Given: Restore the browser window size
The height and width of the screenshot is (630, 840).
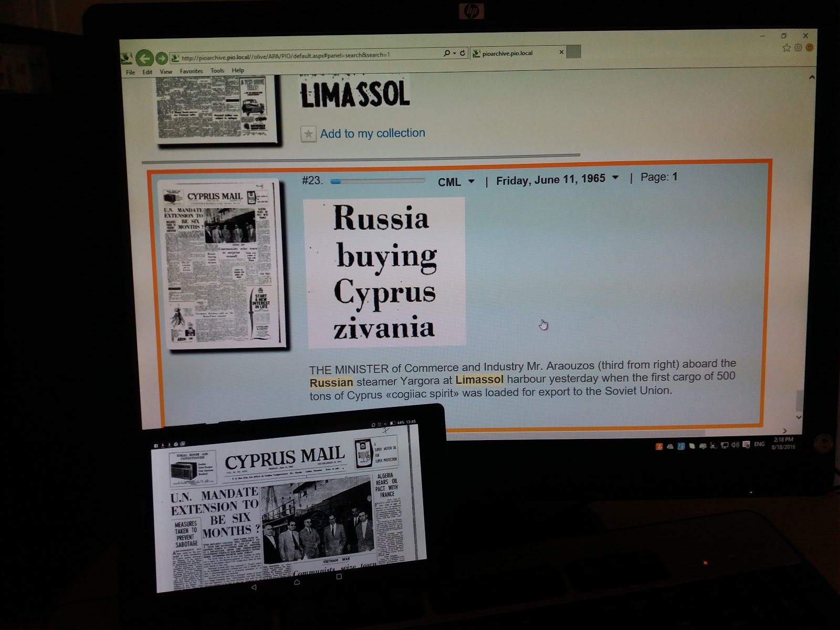Looking at the screenshot, I should click(x=784, y=36).
